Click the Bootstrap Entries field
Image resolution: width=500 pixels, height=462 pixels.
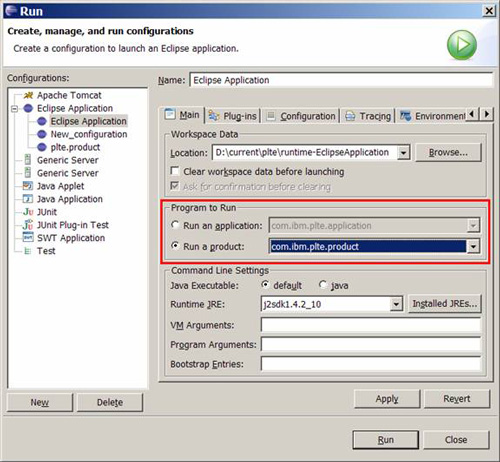point(371,364)
